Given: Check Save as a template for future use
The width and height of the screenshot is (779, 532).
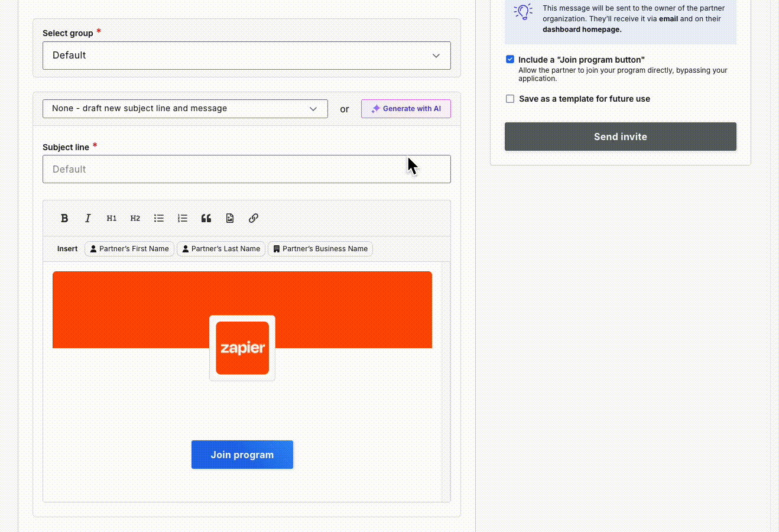Looking at the screenshot, I should click(510, 99).
